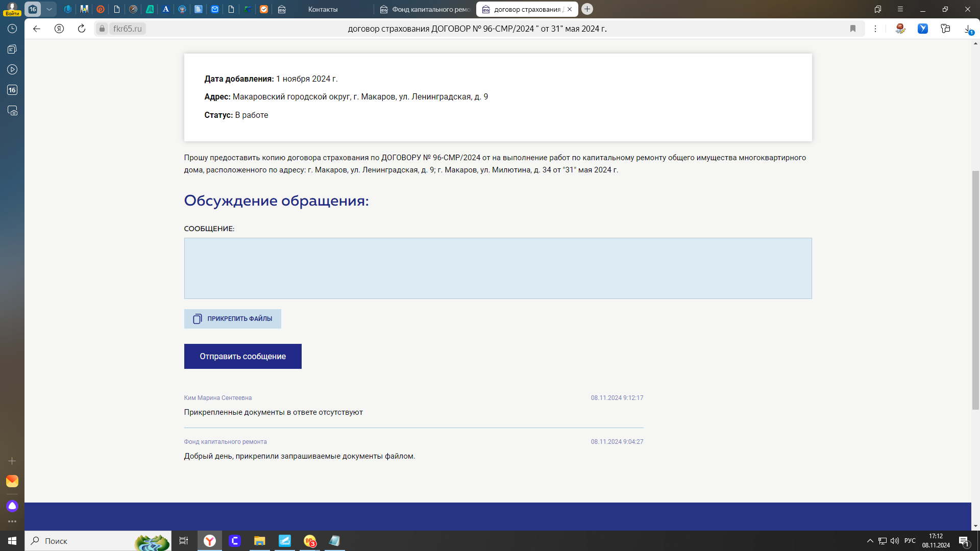Close the договор страхования tab
The width and height of the screenshot is (980, 551).
570,9
